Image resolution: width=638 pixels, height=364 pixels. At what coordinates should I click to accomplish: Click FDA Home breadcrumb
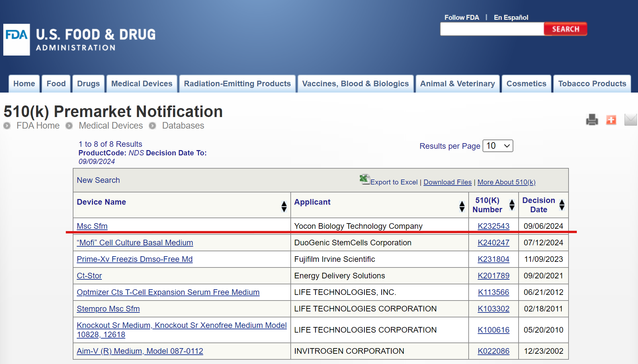click(x=38, y=126)
